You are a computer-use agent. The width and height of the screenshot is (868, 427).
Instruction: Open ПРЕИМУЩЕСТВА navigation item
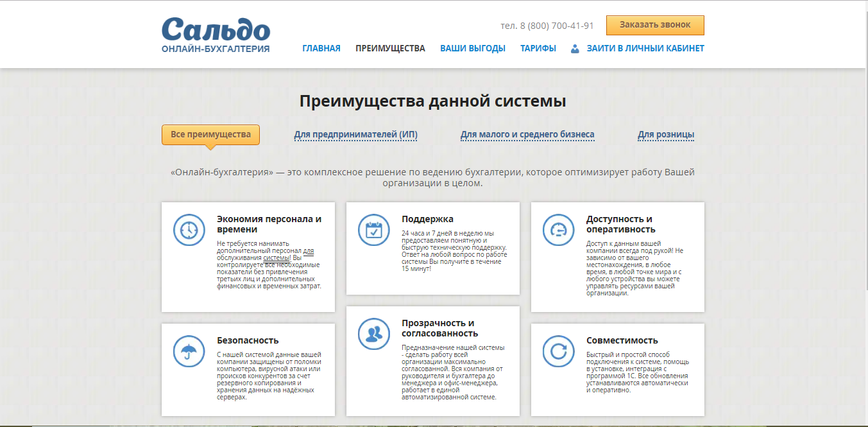390,48
